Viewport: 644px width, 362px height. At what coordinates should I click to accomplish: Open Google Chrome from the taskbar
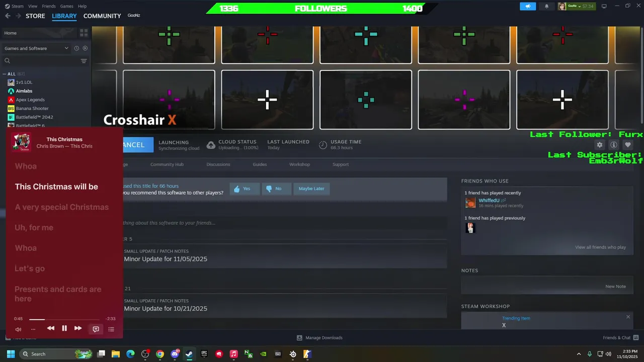[160, 354]
